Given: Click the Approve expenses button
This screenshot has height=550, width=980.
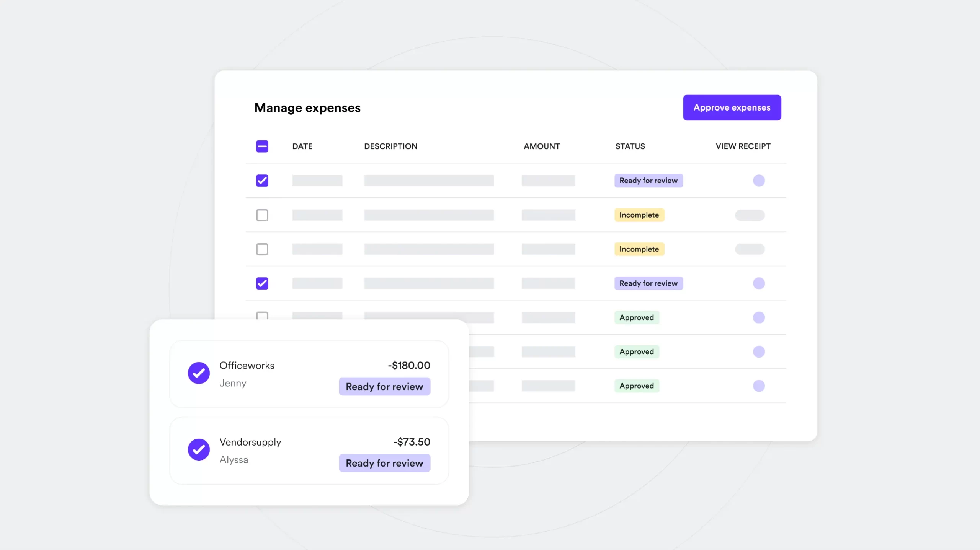Looking at the screenshot, I should pos(732,107).
